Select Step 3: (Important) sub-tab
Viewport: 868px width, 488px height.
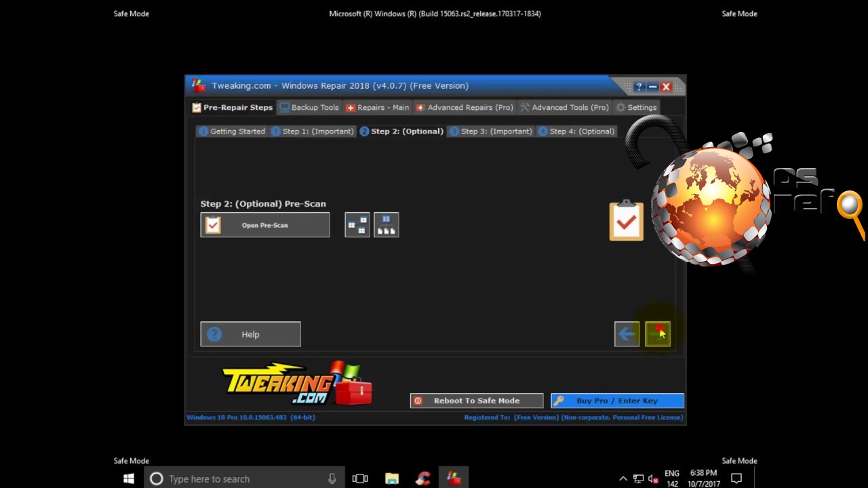tap(490, 131)
